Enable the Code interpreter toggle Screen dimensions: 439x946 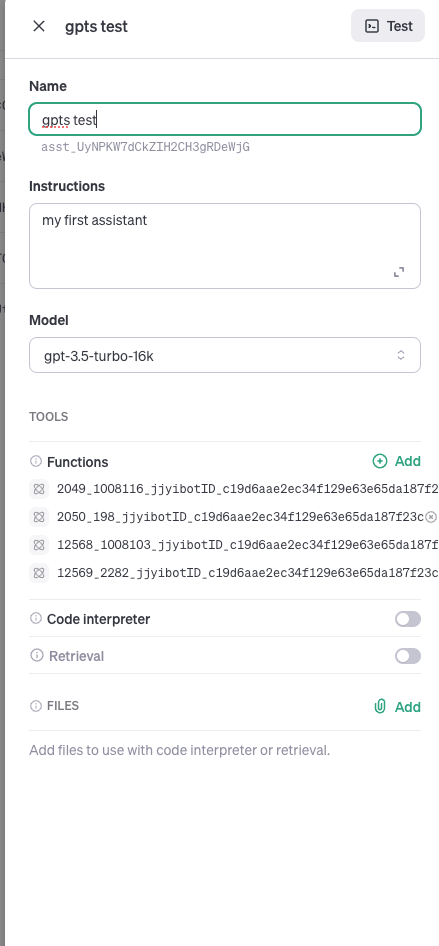(408, 619)
